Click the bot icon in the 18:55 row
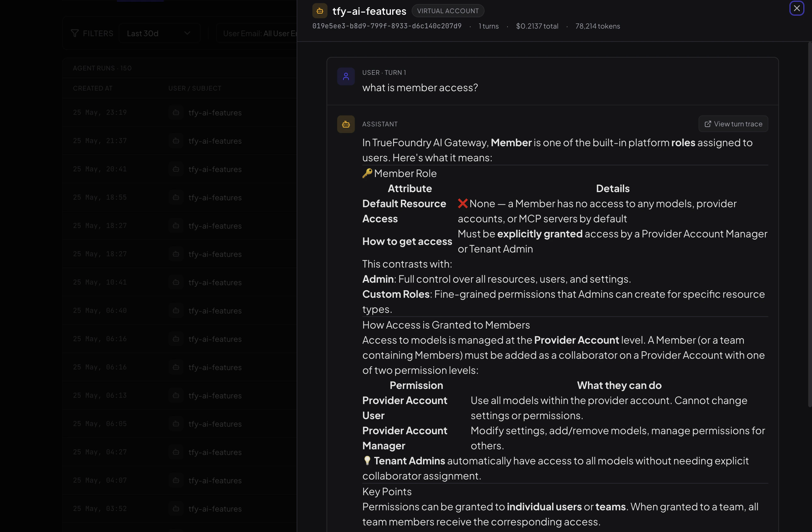Viewport: 812px width, 532px height. point(176,197)
